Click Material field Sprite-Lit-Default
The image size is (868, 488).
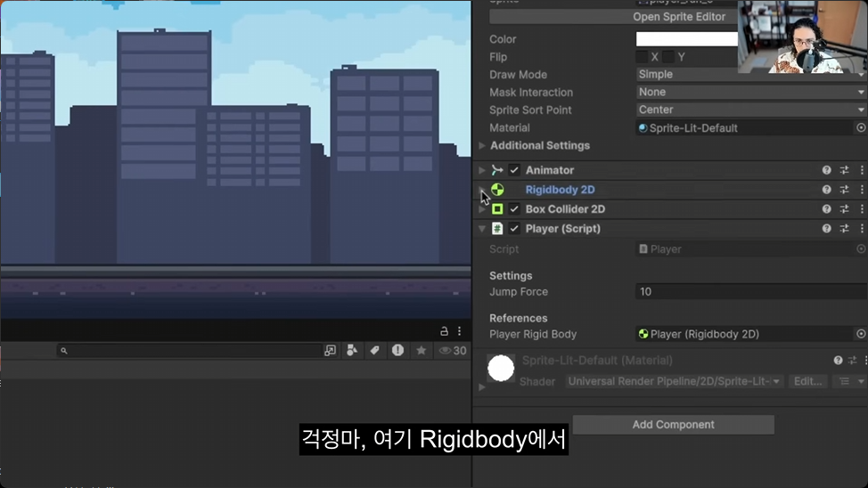(744, 128)
